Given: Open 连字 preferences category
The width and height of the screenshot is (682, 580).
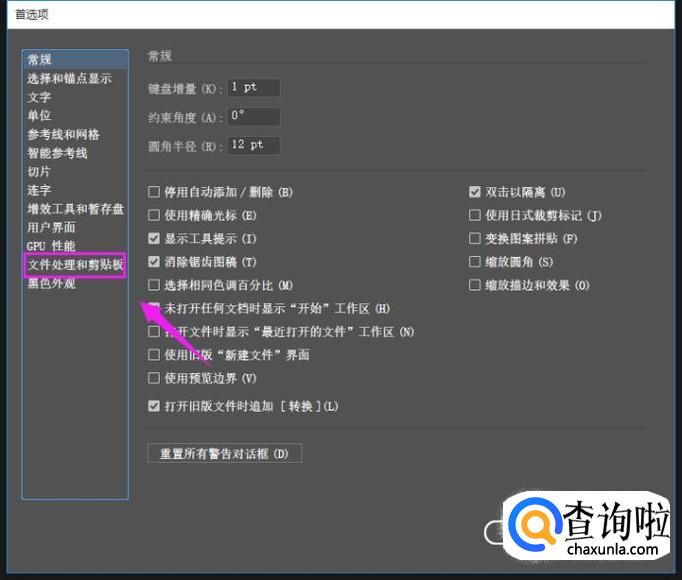Looking at the screenshot, I should [39, 190].
